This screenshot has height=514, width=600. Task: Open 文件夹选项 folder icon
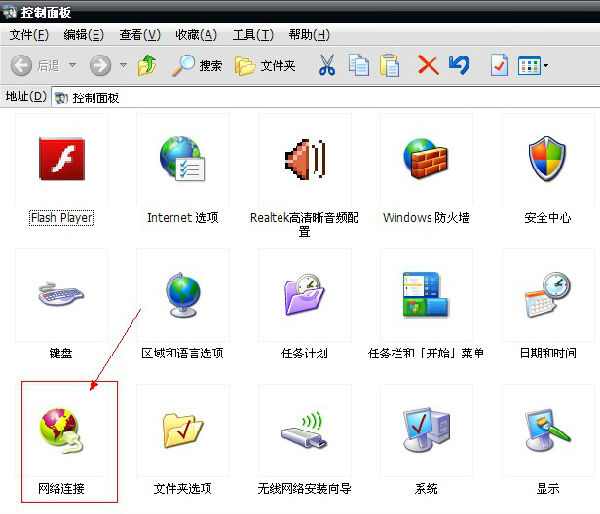183,431
